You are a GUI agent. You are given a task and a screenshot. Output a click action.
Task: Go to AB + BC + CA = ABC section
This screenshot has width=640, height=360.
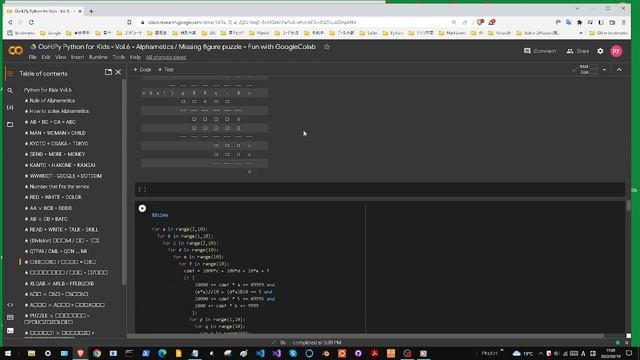50,122
